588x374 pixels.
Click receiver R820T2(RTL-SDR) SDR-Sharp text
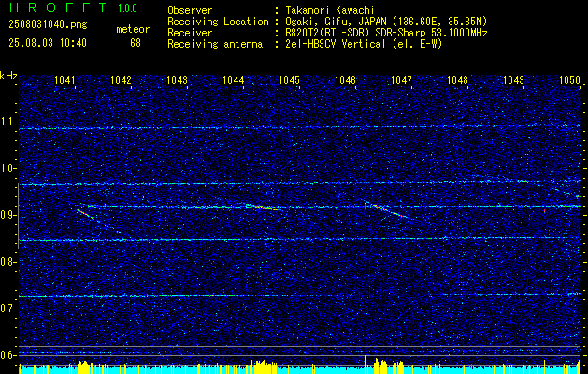point(387,33)
